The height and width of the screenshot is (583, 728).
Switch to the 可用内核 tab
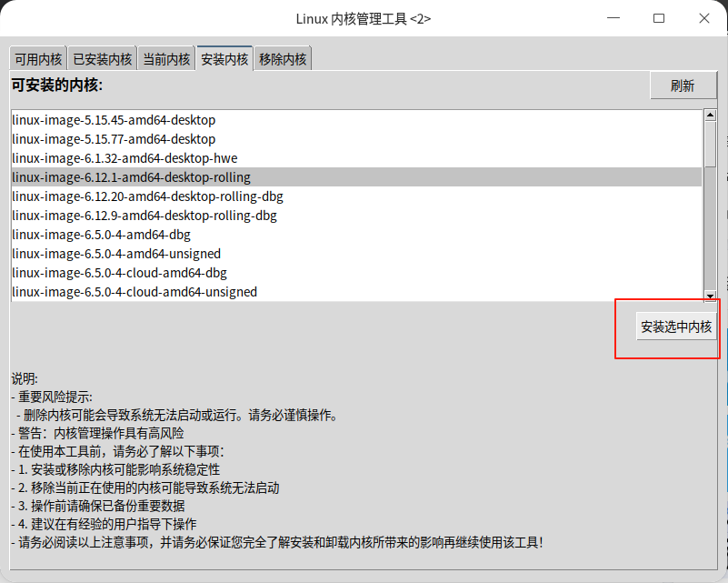(x=38, y=59)
